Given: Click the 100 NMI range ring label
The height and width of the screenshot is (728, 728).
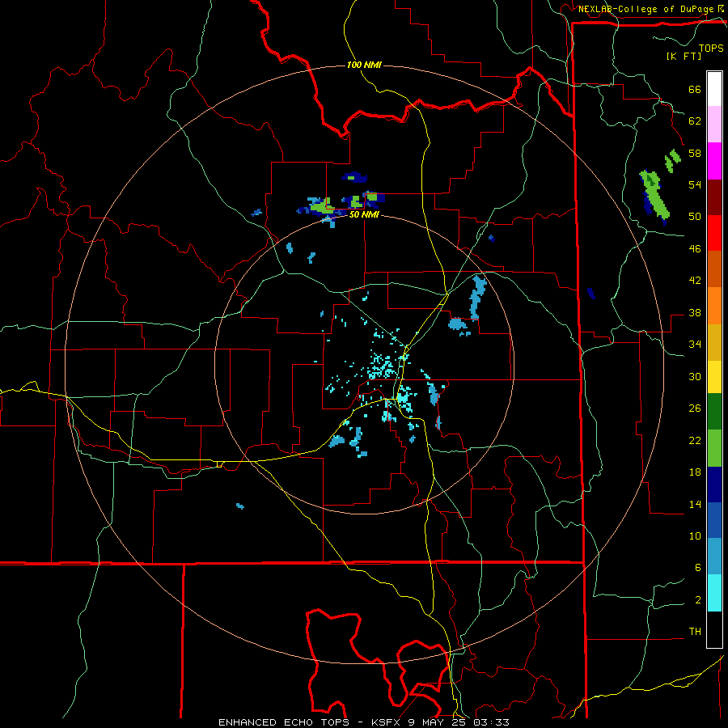Looking at the screenshot, I should tap(364, 65).
